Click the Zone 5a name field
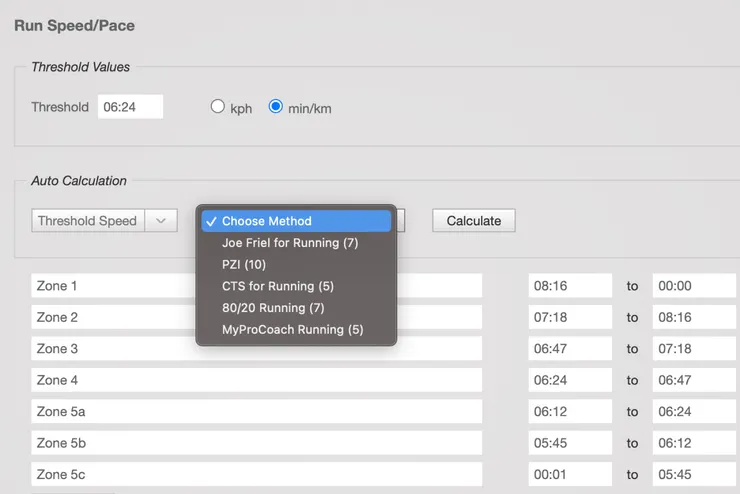This screenshot has height=494, width=740. 257,411
